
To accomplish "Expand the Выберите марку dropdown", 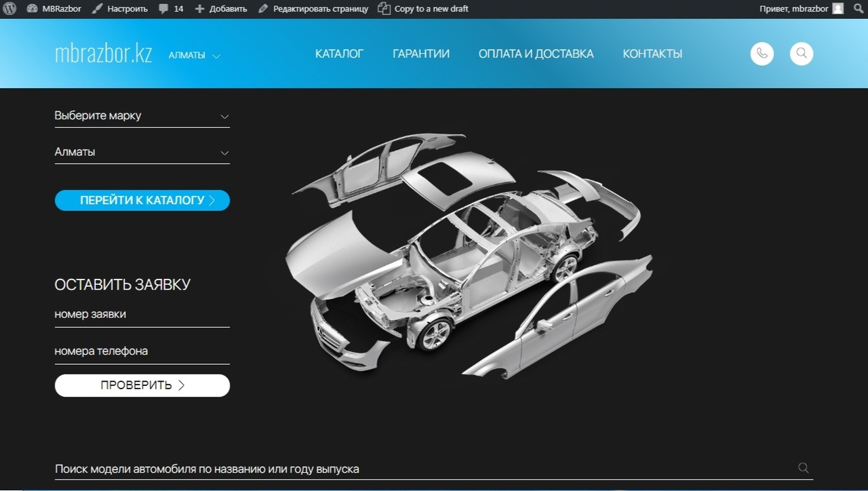I will pyautogui.click(x=142, y=116).
